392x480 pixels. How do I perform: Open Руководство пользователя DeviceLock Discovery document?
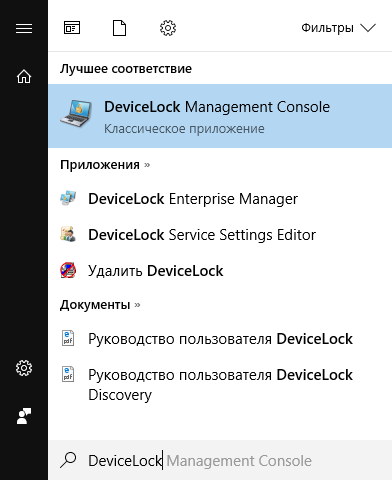(220, 385)
